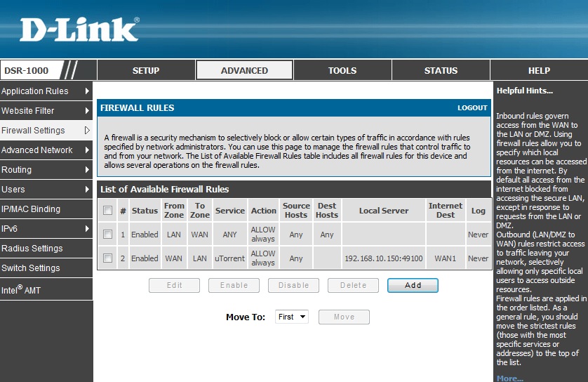Click the List of Available Firewall Rules heading
The height and width of the screenshot is (382, 588).
(x=164, y=189)
